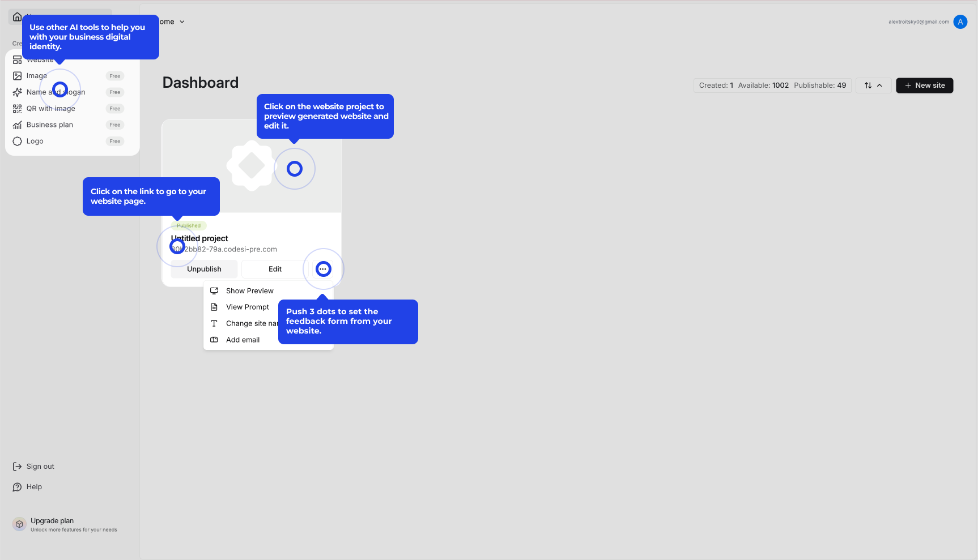The width and height of the screenshot is (978, 560).
Task: Open the codesi-pre.com website link
Action: click(223, 249)
